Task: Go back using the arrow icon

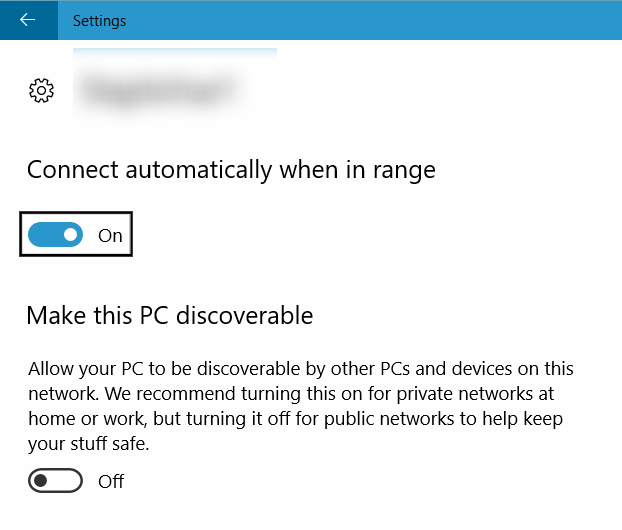Action: coord(28,19)
